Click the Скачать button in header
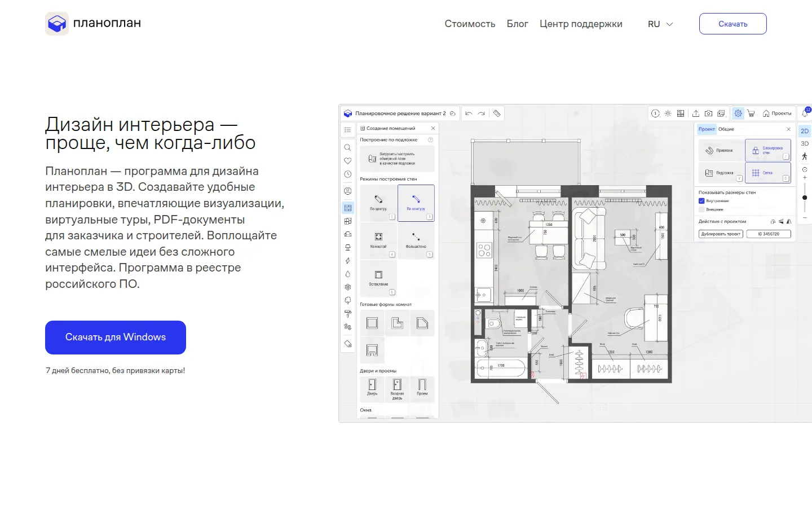Screen dimensions: 812x508 click(x=732, y=24)
